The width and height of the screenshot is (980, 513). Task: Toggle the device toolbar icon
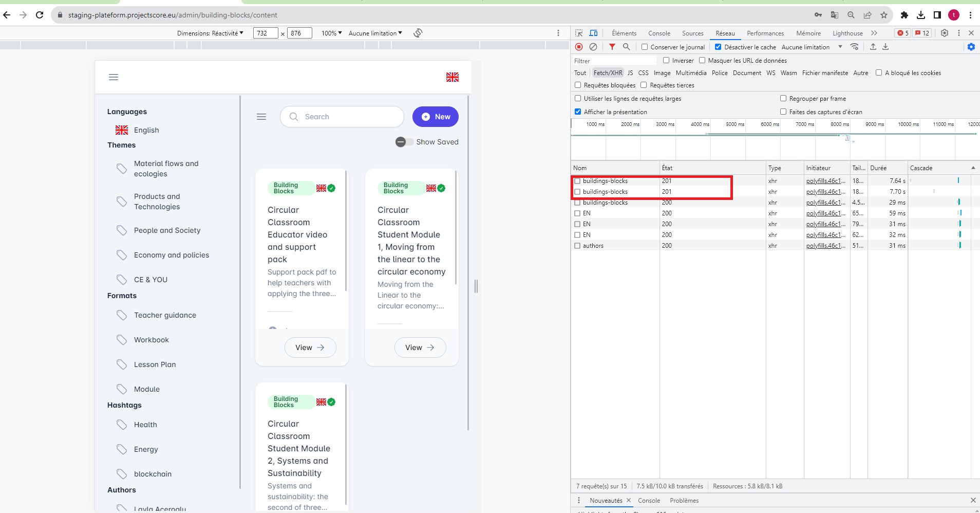593,33
